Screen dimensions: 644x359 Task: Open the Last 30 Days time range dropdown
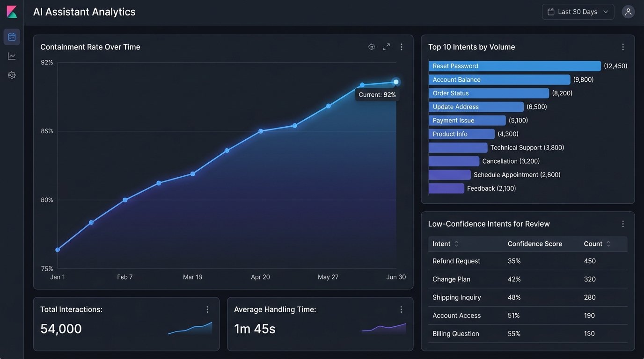click(x=578, y=11)
